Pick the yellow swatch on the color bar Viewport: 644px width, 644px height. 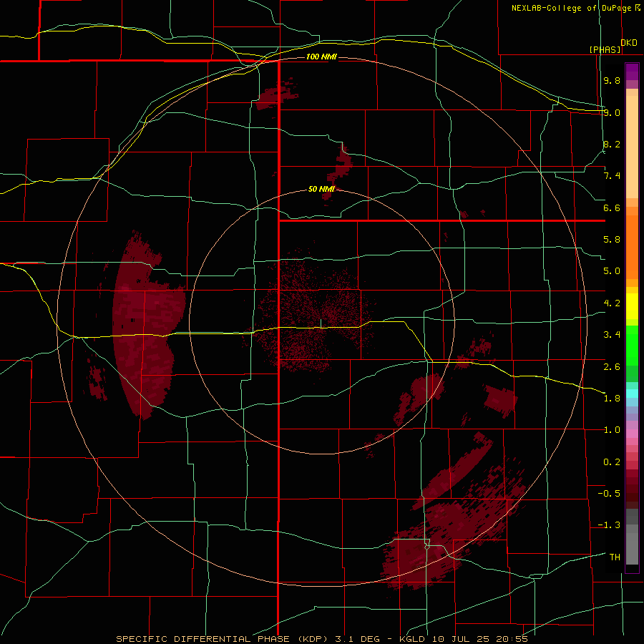(x=632, y=306)
